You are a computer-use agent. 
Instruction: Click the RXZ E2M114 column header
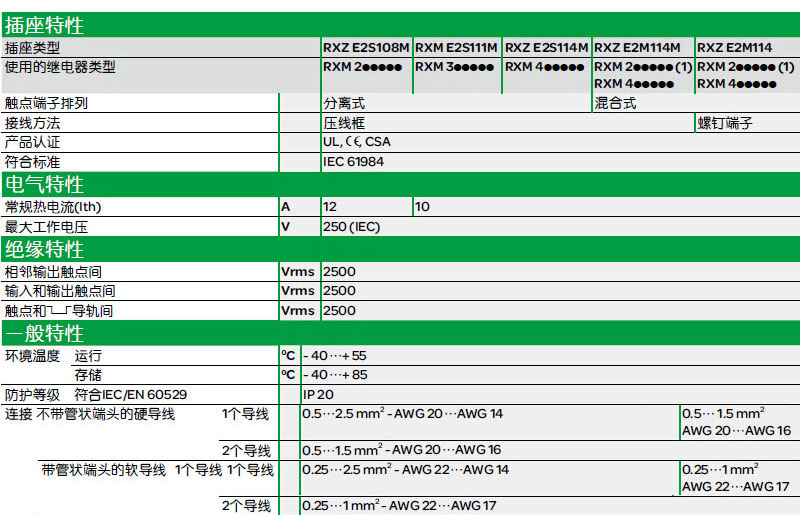734,48
